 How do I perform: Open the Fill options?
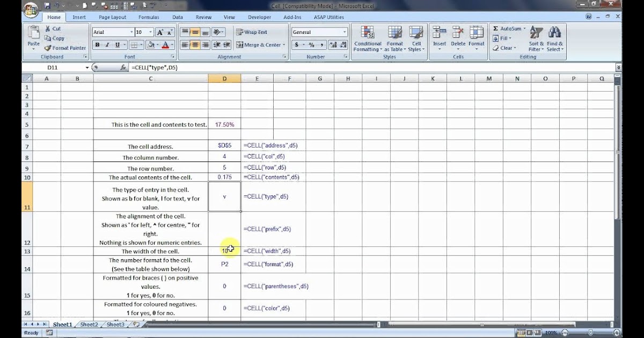(x=502, y=38)
